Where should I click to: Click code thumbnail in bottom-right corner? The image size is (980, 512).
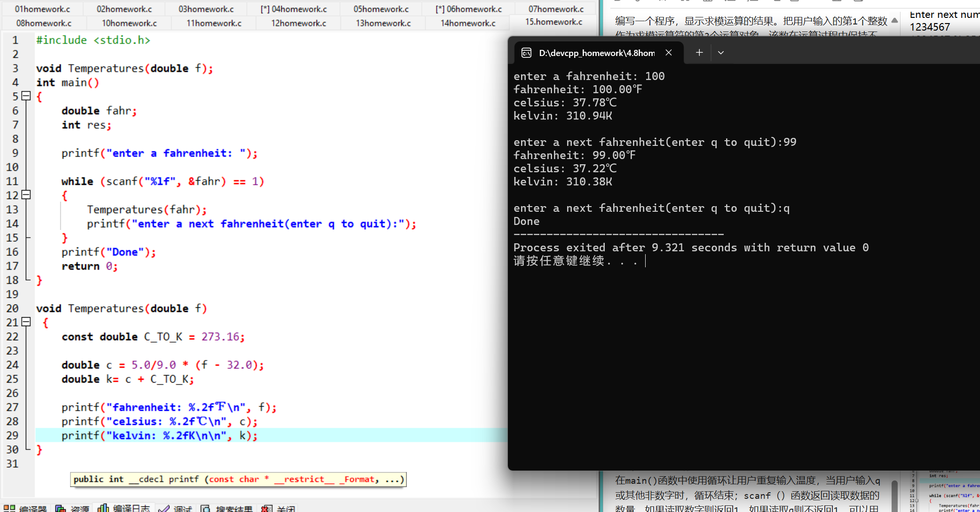click(945, 492)
